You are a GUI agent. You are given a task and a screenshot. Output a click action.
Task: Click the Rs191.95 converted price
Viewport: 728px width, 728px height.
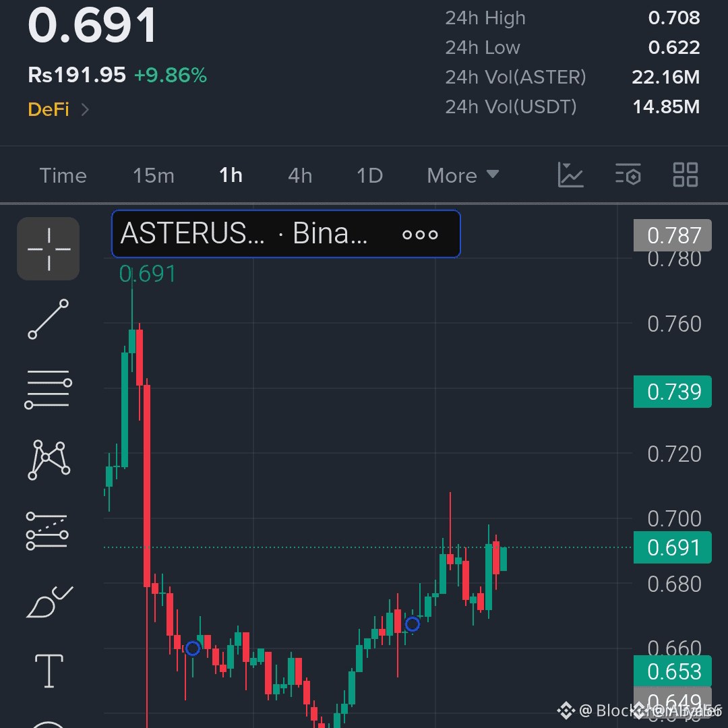click(77, 75)
